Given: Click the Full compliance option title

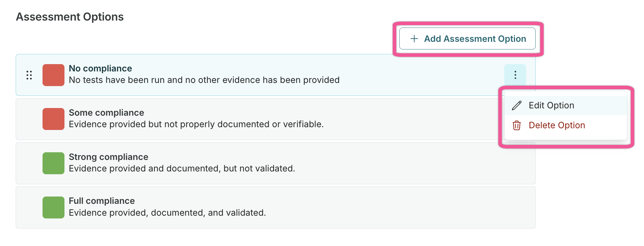Looking at the screenshot, I should click(x=102, y=201).
